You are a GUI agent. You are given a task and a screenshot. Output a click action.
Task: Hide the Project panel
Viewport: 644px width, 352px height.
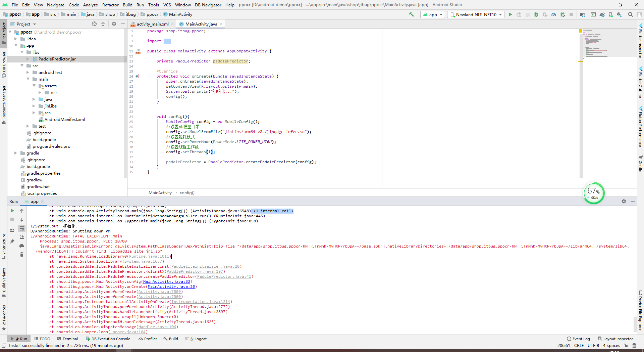pyautogui.click(x=123, y=24)
